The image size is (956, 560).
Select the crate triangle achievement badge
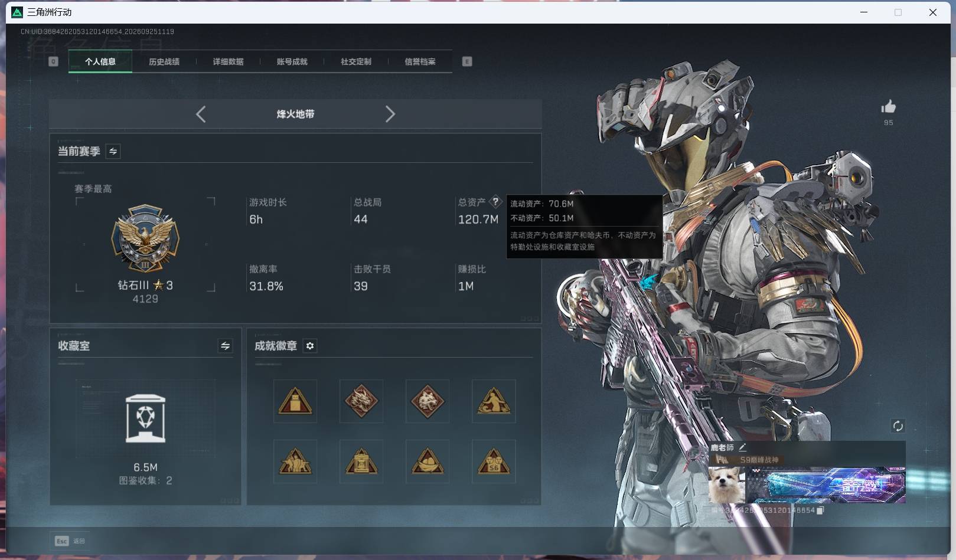click(x=295, y=401)
